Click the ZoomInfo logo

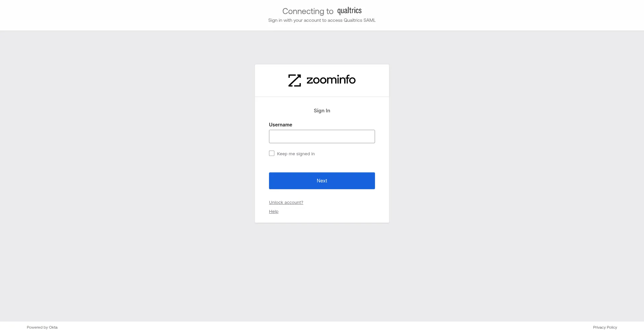point(322,80)
